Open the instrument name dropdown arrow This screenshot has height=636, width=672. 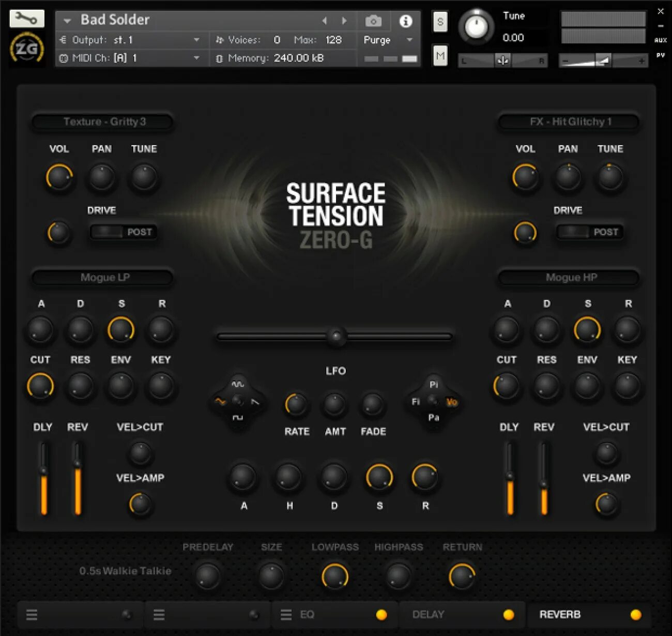coord(67,21)
